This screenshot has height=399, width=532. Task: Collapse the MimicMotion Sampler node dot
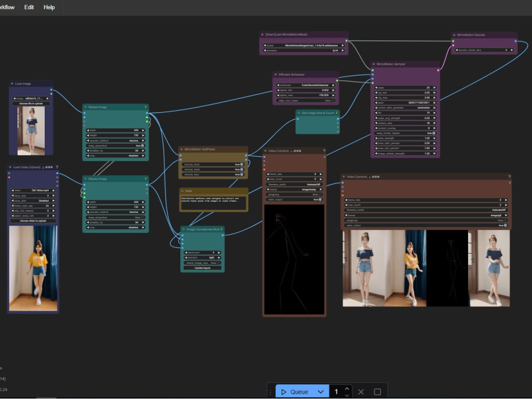click(373, 64)
